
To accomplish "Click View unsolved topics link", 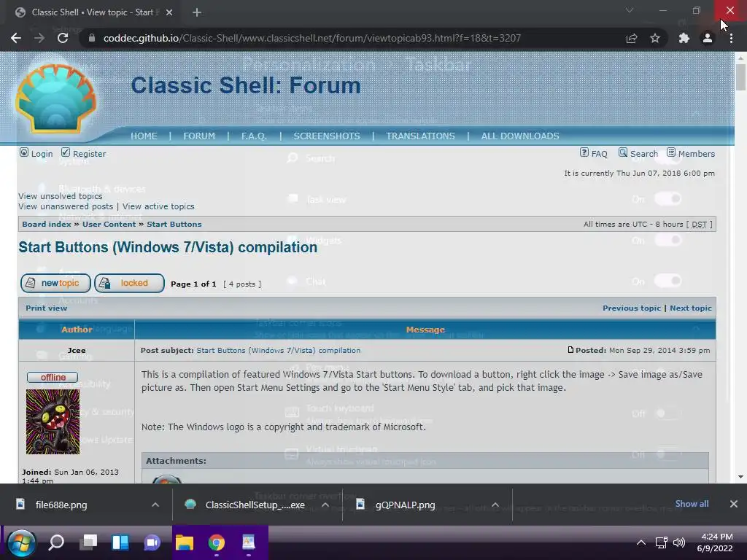I will pos(61,196).
